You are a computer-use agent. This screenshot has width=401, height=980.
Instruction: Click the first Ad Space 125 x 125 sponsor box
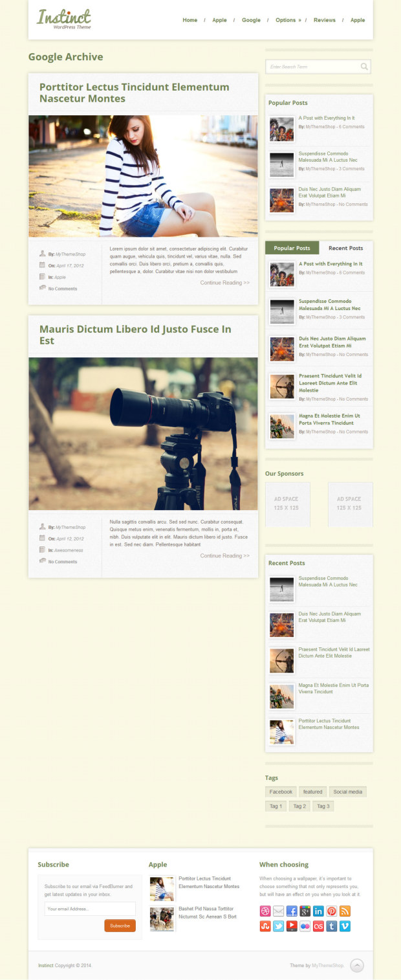(x=288, y=504)
